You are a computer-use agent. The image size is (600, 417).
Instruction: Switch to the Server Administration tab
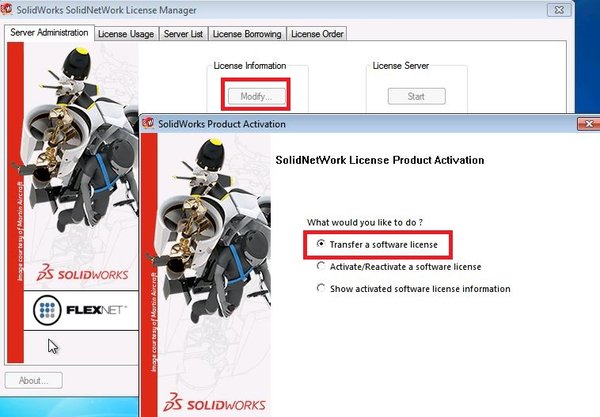[49, 33]
